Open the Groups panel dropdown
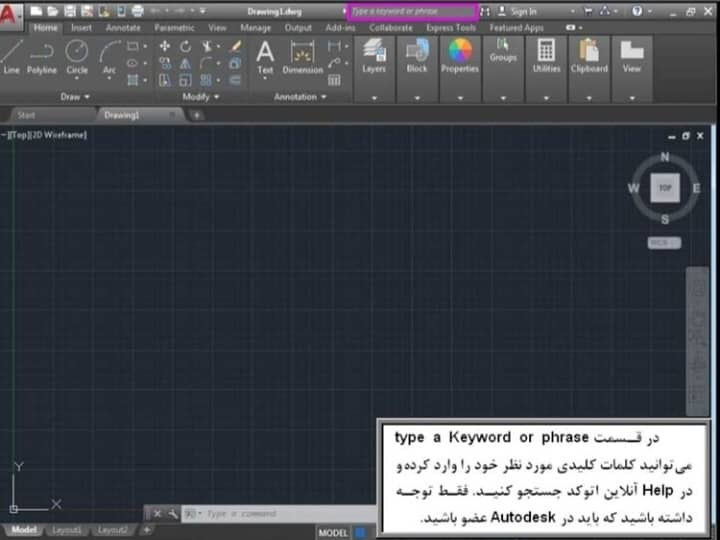The image size is (720, 540). [503, 98]
